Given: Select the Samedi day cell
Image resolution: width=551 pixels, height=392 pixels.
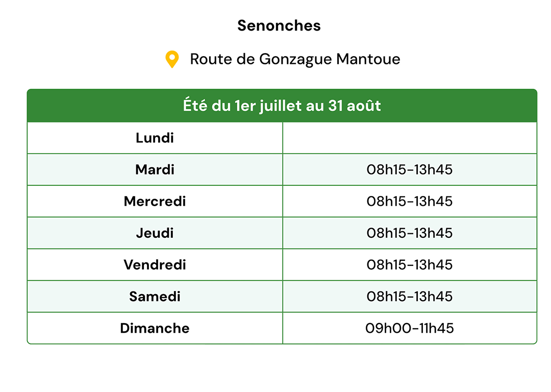Looking at the screenshot, I should (155, 297).
